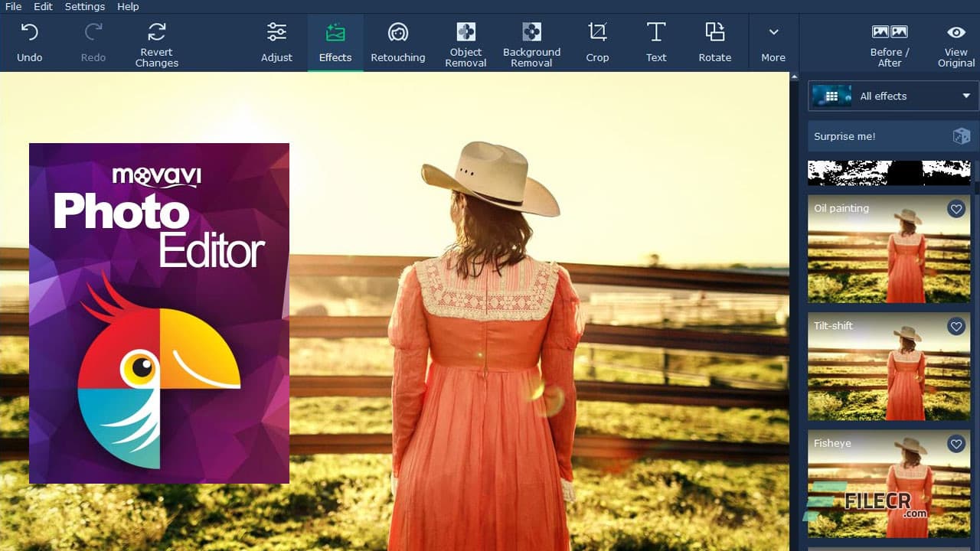The height and width of the screenshot is (551, 980).
Task: Favorite the Fisheye effect
Action: click(x=956, y=444)
